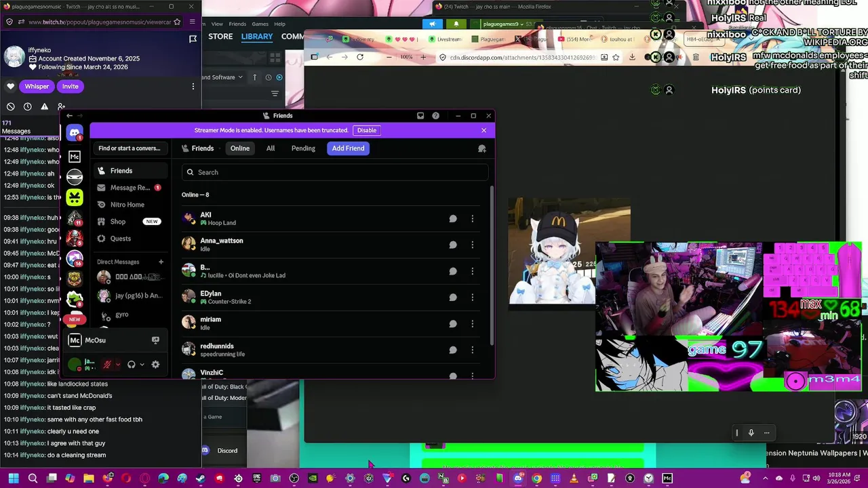Open more options in floating overlay bar
The width and height of the screenshot is (868, 488).
tap(767, 433)
